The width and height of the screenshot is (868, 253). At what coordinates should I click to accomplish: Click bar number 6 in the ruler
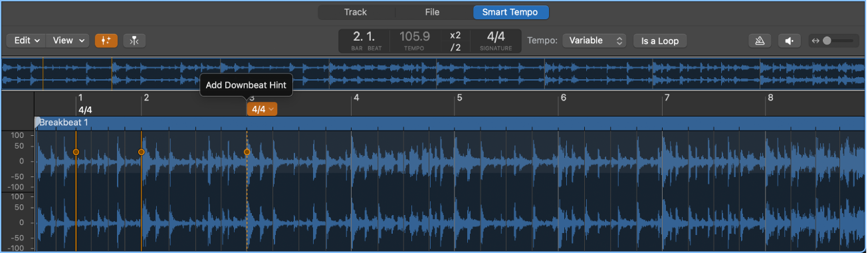point(563,98)
